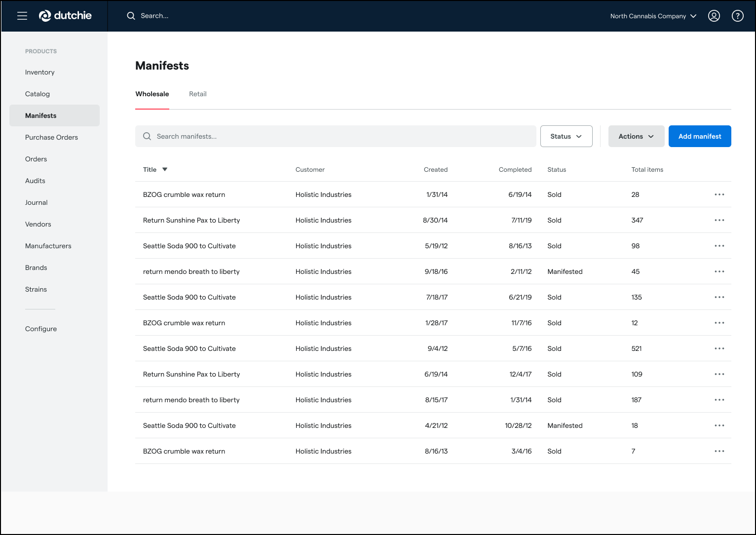Open row actions for the 521 items manifest
Viewport: 756px width, 535px height.
pos(719,348)
